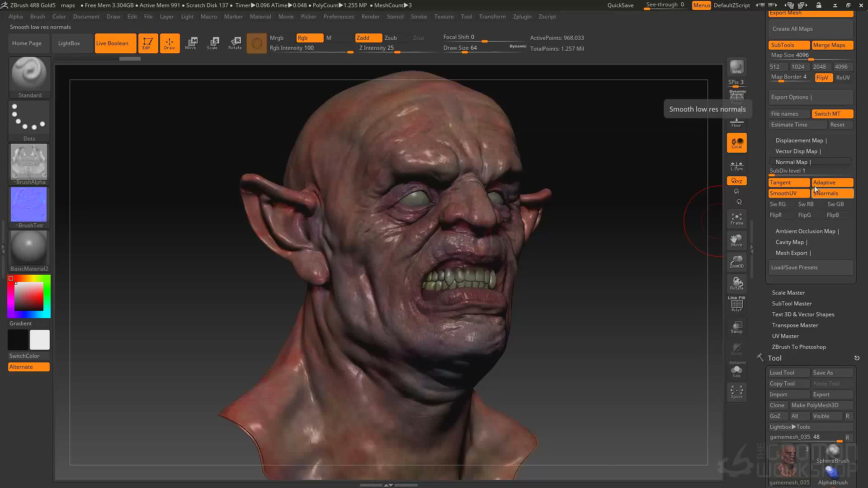Viewport: 868px width, 488px height.
Task: Disable the SmoothUV option
Action: coord(789,193)
